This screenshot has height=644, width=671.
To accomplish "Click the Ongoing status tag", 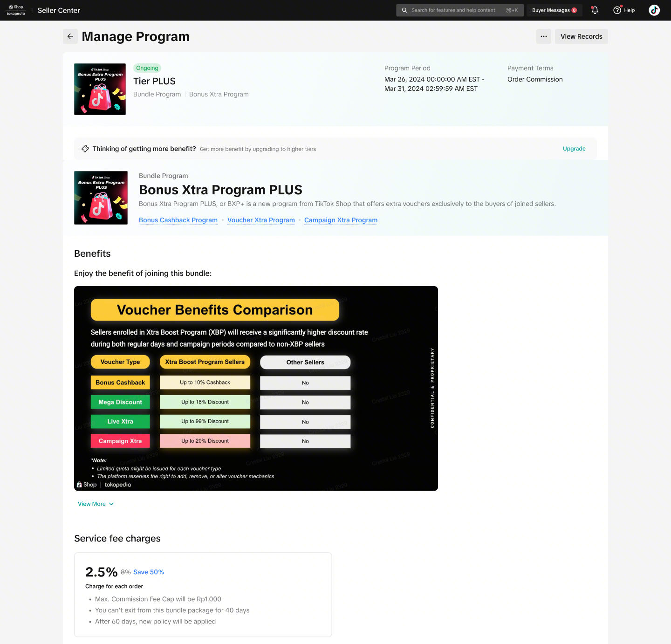I will coord(147,68).
